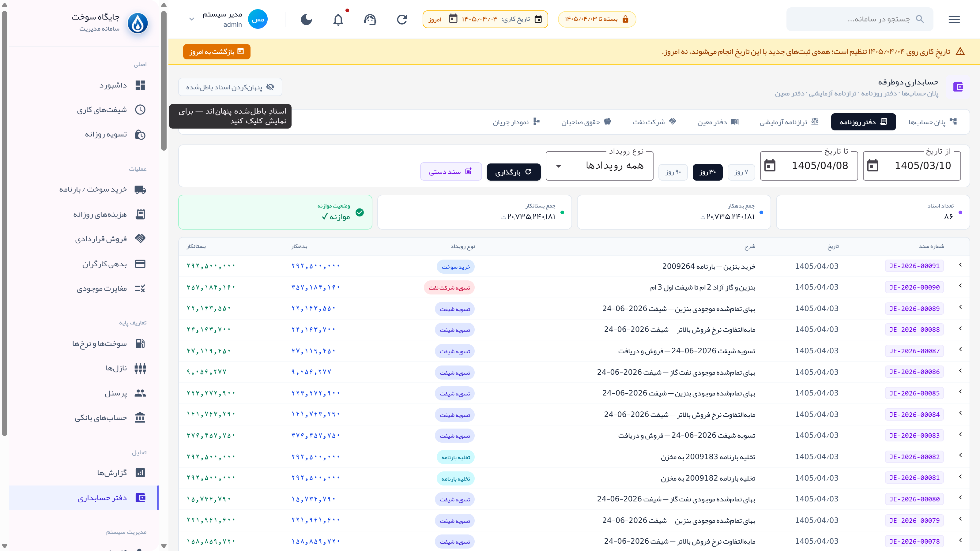Switch to دفتر روزنامه tab
Viewport: 980px width, 551px height.
(x=863, y=122)
